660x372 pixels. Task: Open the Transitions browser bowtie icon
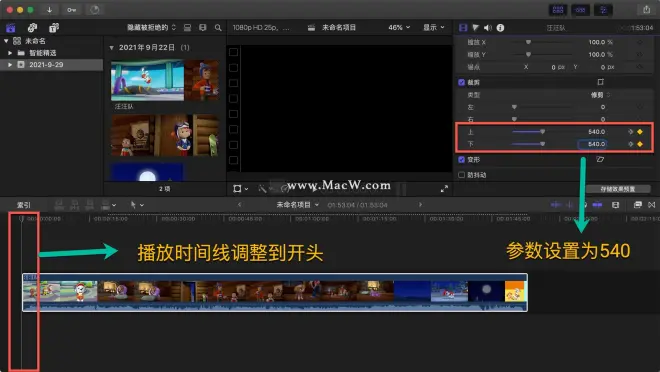(652, 205)
